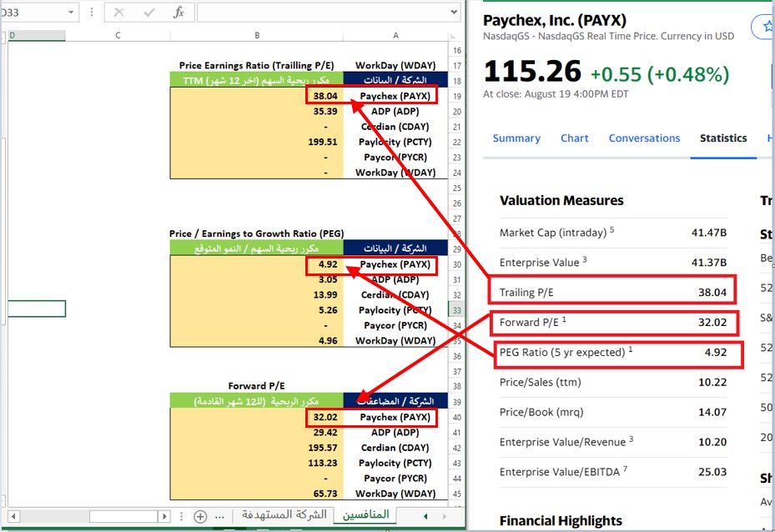Click Market Cap (intraday) value 41.47B
The image size is (775, 532).
(709, 233)
